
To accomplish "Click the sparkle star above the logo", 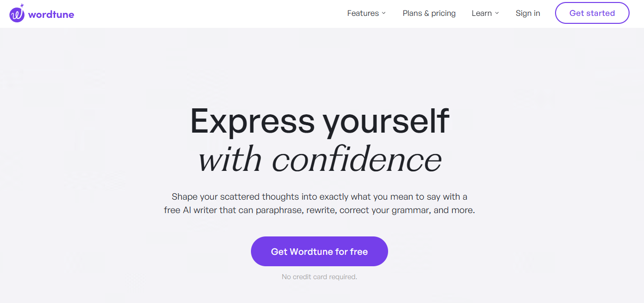I will coord(22,6).
